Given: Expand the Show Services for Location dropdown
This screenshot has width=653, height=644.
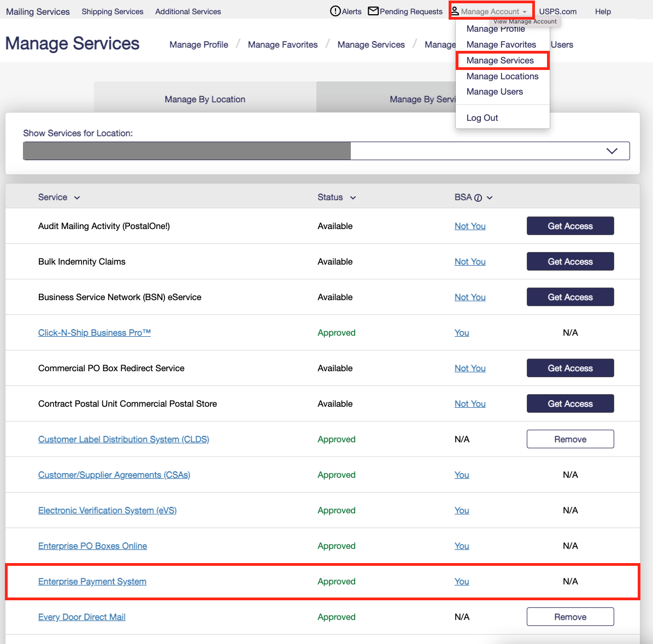Looking at the screenshot, I should coord(326,151).
